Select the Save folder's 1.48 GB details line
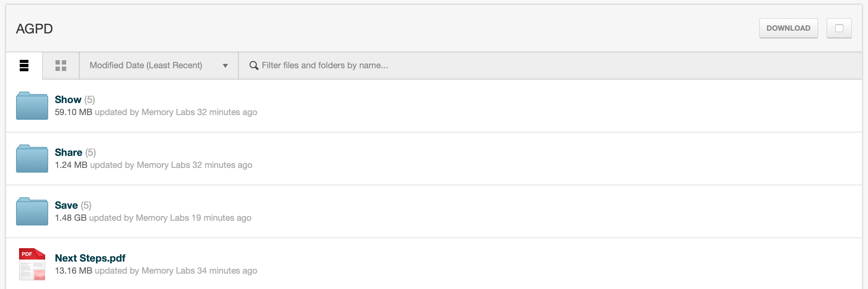This screenshot has width=868, height=289. tap(153, 218)
